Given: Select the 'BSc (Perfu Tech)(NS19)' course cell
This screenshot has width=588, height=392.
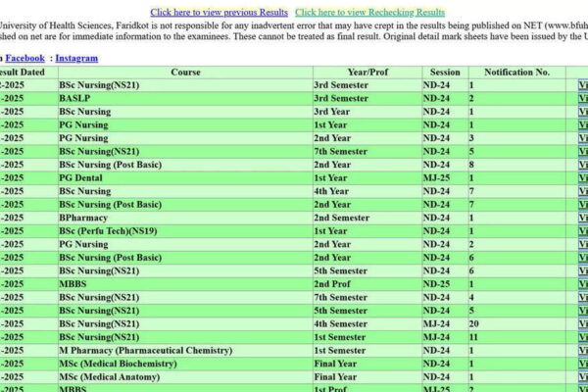Looking at the screenshot, I should point(185,231).
